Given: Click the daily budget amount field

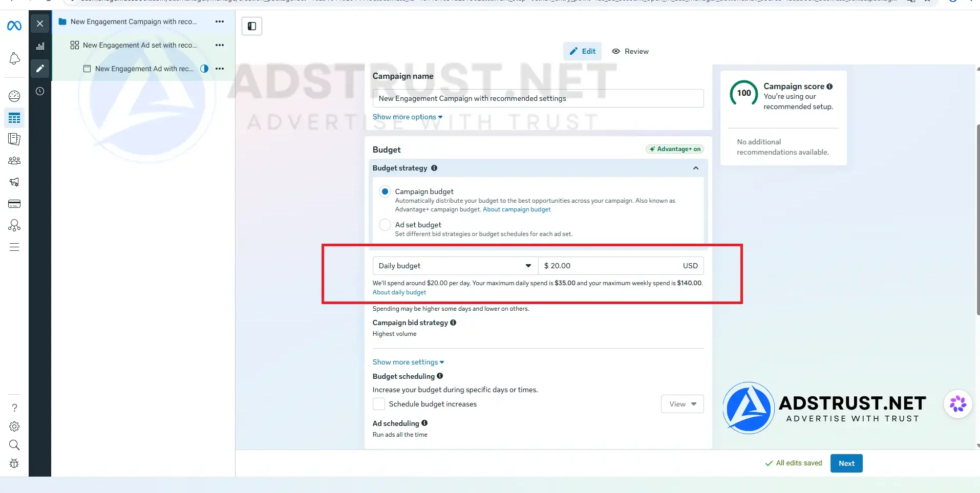Looking at the screenshot, I should pyautogui.click(x=621, y=266).
